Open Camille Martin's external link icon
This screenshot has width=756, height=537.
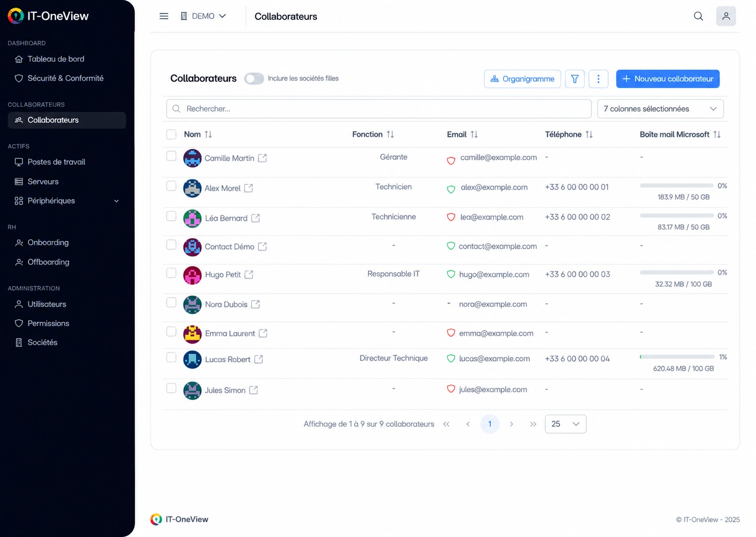click(x=262, y=158)
